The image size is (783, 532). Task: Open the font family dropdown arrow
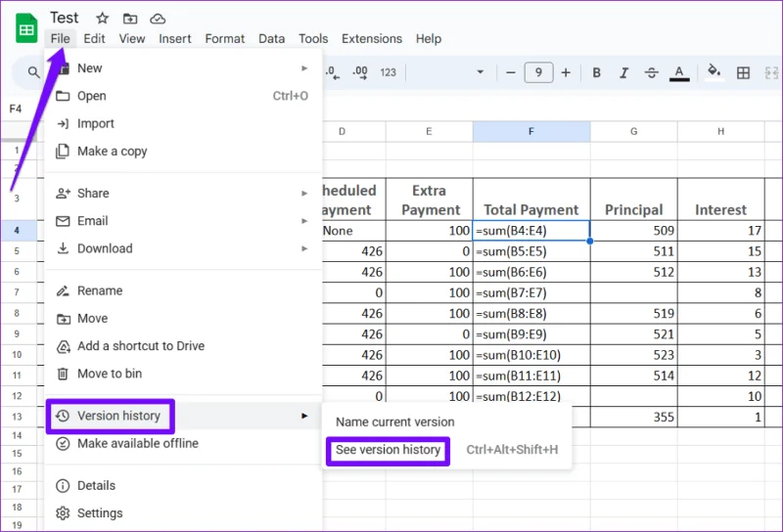480,72
